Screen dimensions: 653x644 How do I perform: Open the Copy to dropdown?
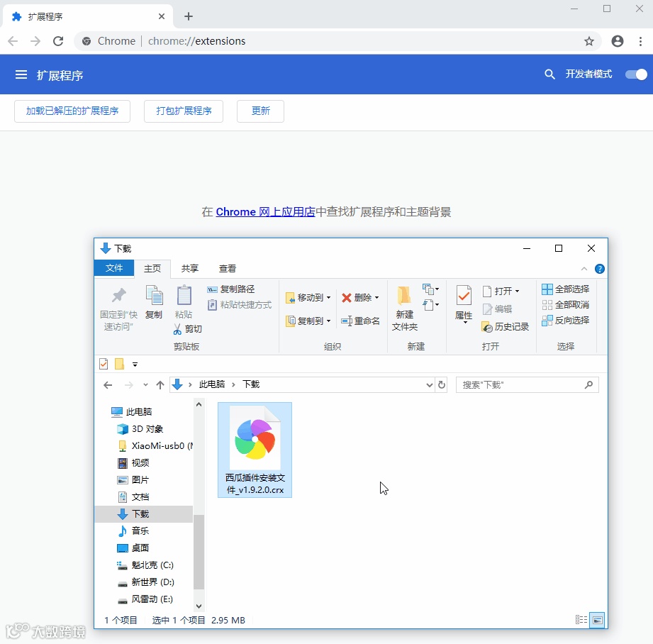(x=308, y=321)
